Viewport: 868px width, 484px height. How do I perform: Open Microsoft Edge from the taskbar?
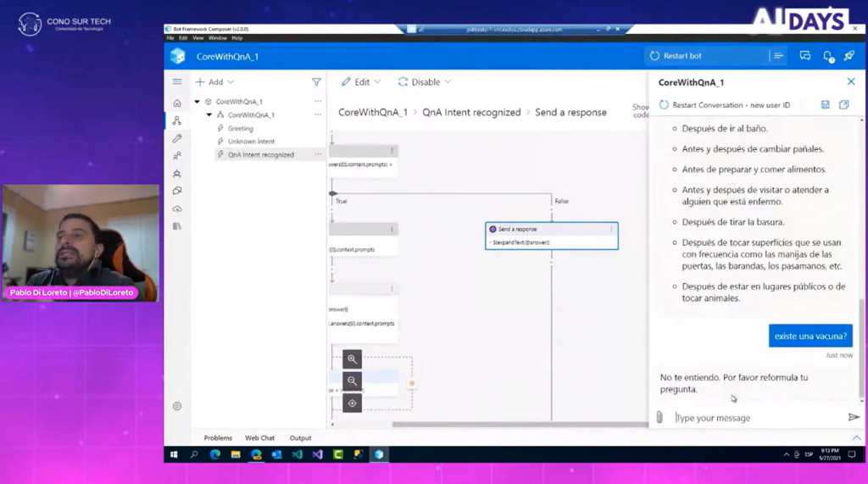click(214, 454)
